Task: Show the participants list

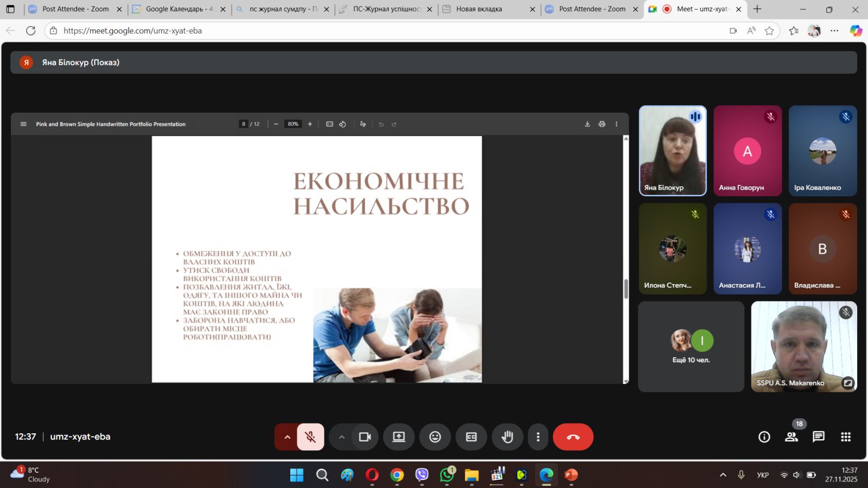Action: 792,437
